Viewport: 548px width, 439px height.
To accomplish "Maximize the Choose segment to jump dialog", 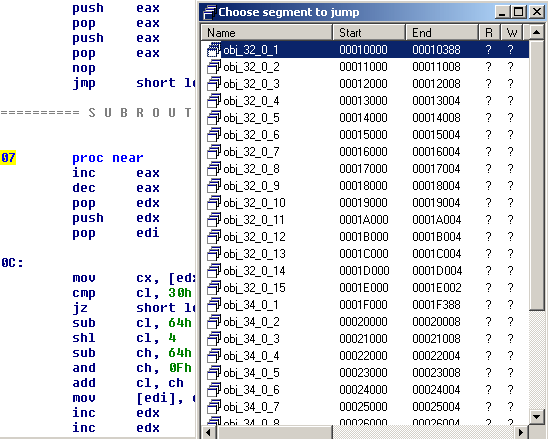I will click(x=519, y=12).
